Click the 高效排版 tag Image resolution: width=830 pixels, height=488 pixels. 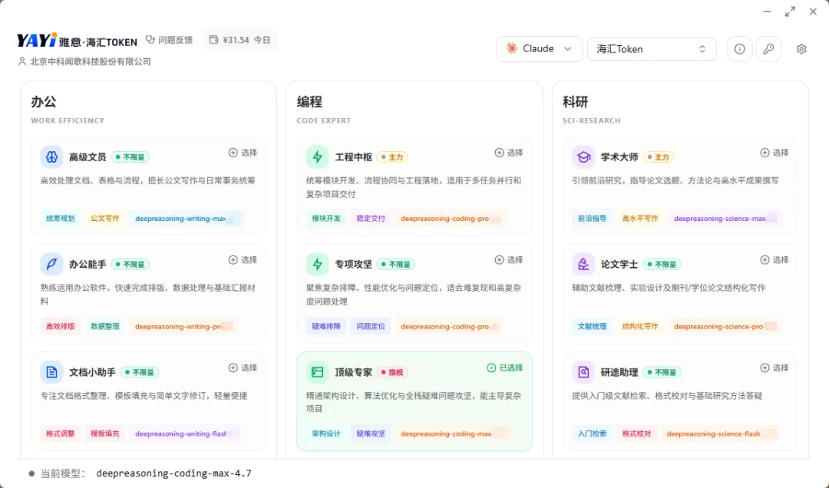pyautogui.click(x=60, y=326)
